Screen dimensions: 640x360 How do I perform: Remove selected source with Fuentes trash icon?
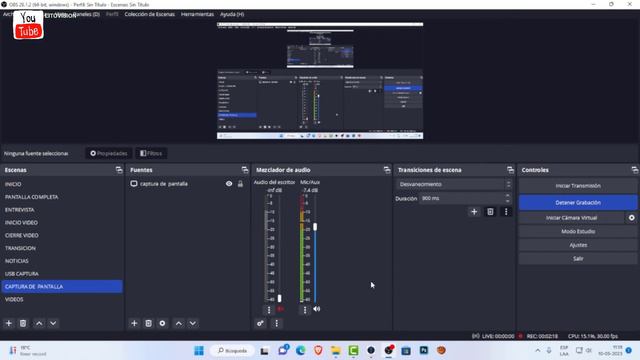[x=149, y=323]
